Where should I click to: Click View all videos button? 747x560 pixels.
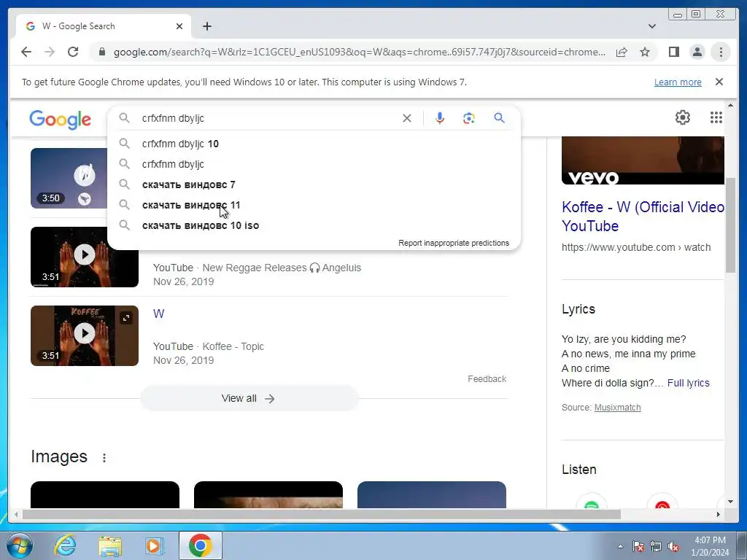click(249, 398)
